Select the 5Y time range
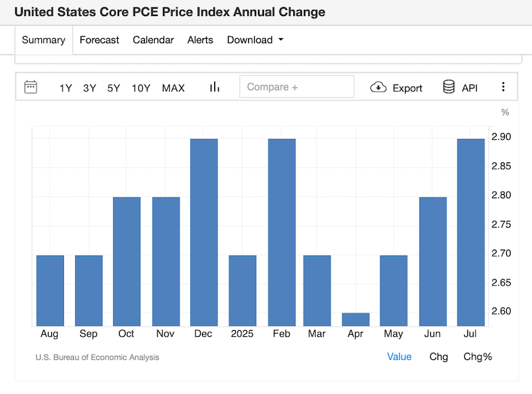532x394 pixels. (x=114, y=88)
